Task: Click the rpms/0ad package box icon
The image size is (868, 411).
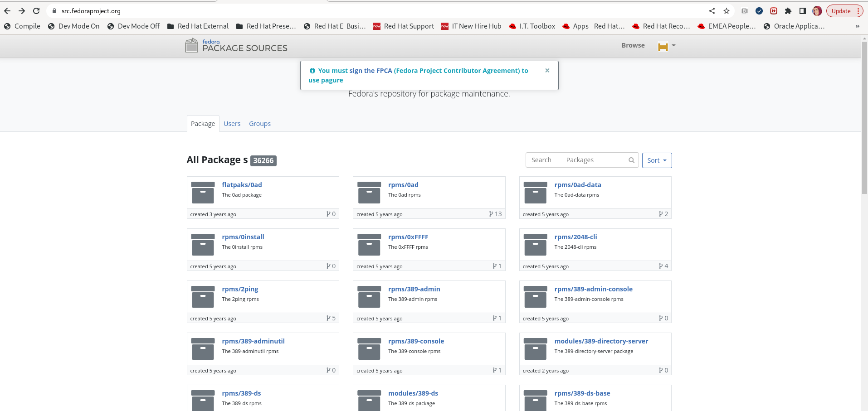Action: click(x=369, y=193)
